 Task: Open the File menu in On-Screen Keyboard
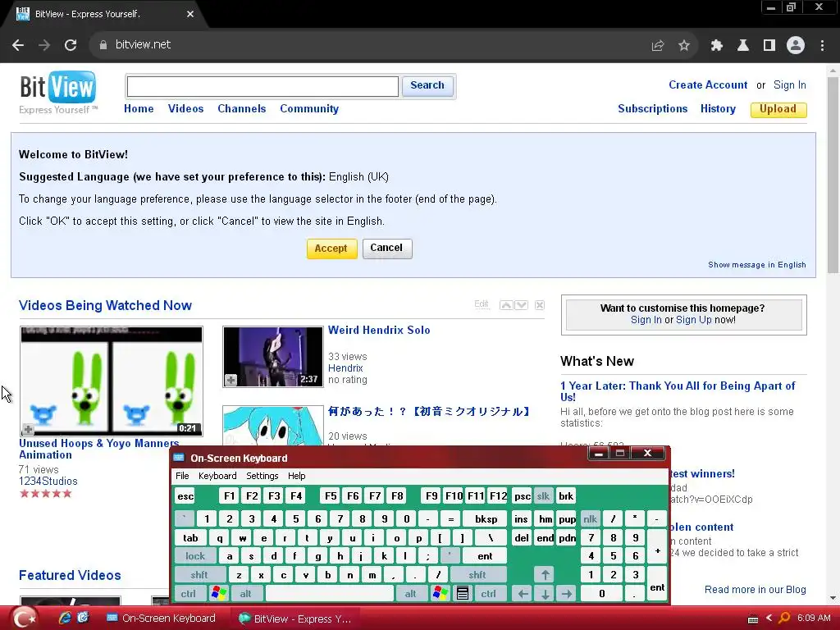182,476
